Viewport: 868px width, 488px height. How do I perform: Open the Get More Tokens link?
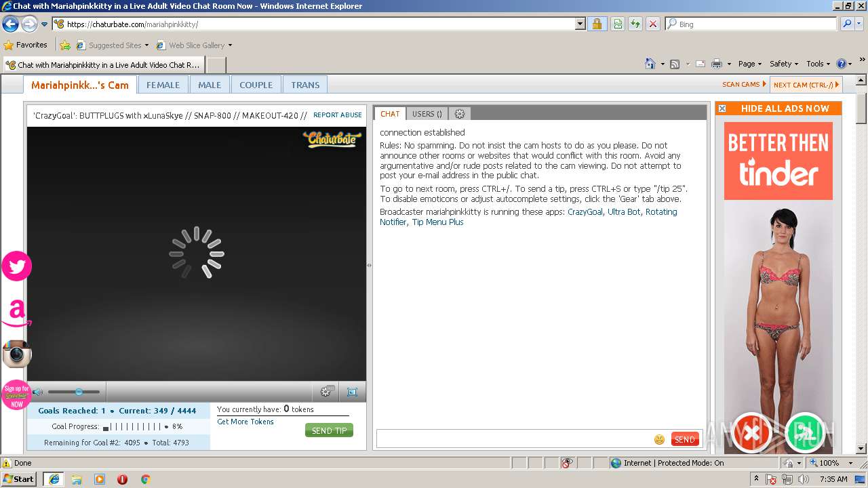point(245,422)
